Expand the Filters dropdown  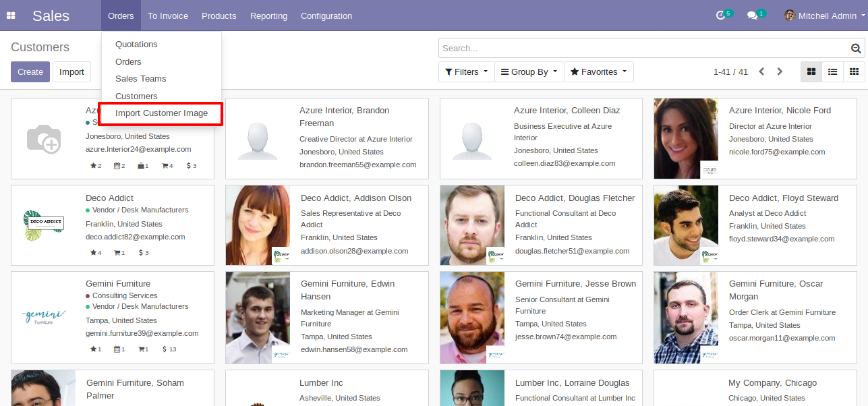pos(466,71)
